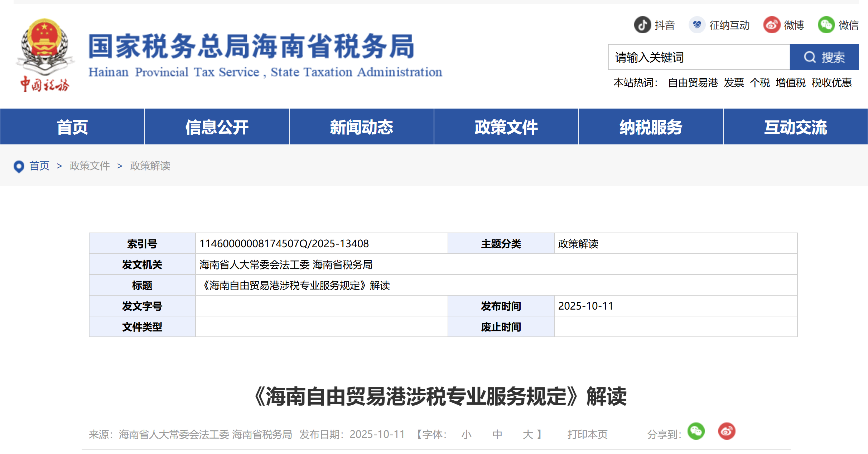Screen dimensions: 868x454
Task: Open 纳税服务 navigation menu
Action: [x=651, y=127]
